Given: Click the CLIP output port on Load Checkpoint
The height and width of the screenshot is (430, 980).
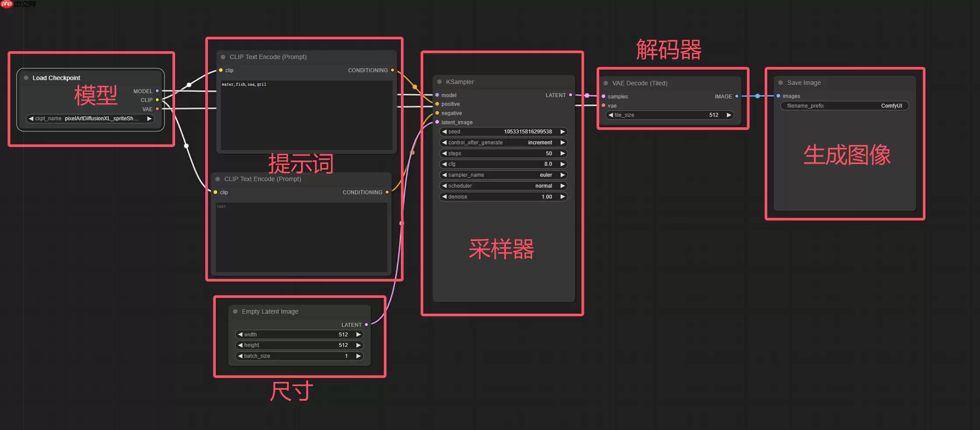Looking at the screenshot, I should click(x=157, y=100).
